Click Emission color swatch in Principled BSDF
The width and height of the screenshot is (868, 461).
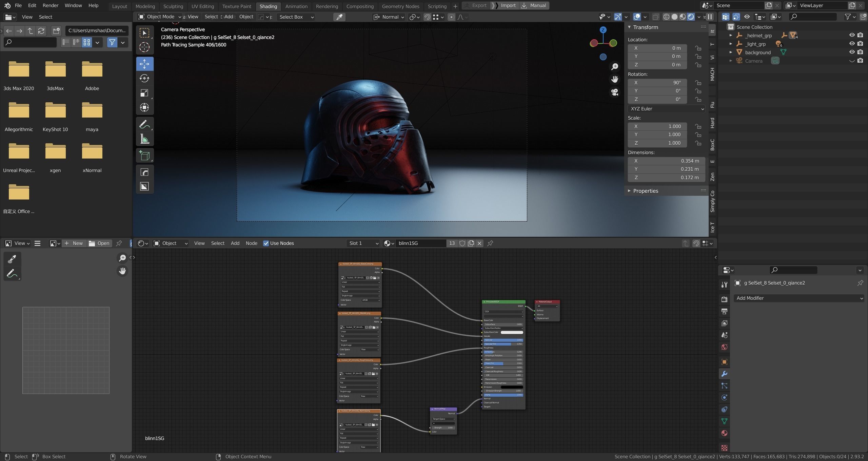click(x=512, y=387)
